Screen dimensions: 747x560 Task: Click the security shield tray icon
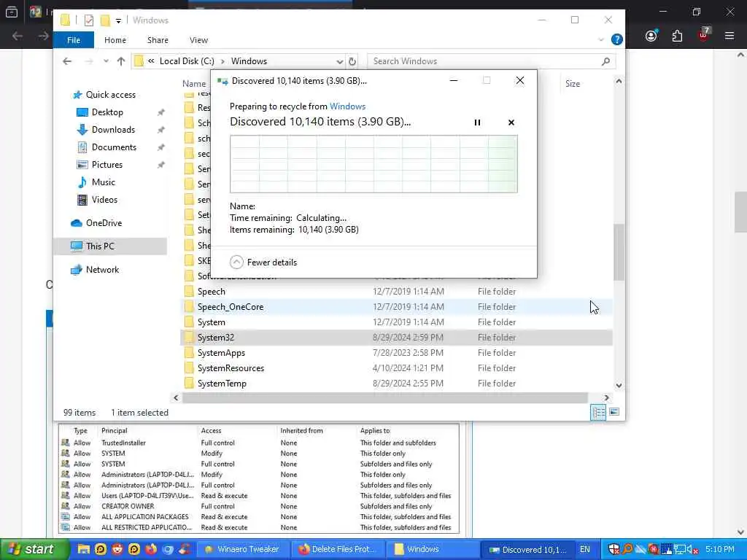tap(614, 549)
